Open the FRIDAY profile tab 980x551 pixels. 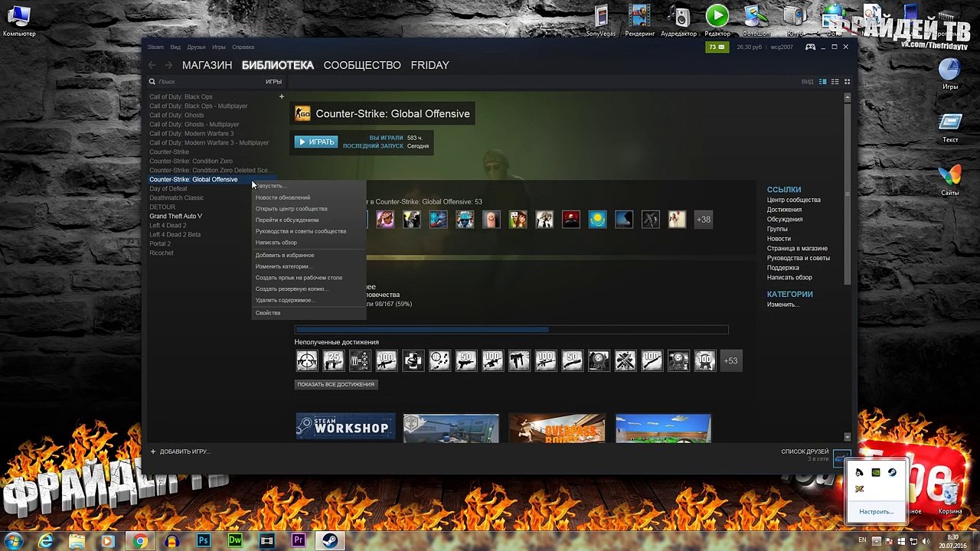[x=430, y=65]
